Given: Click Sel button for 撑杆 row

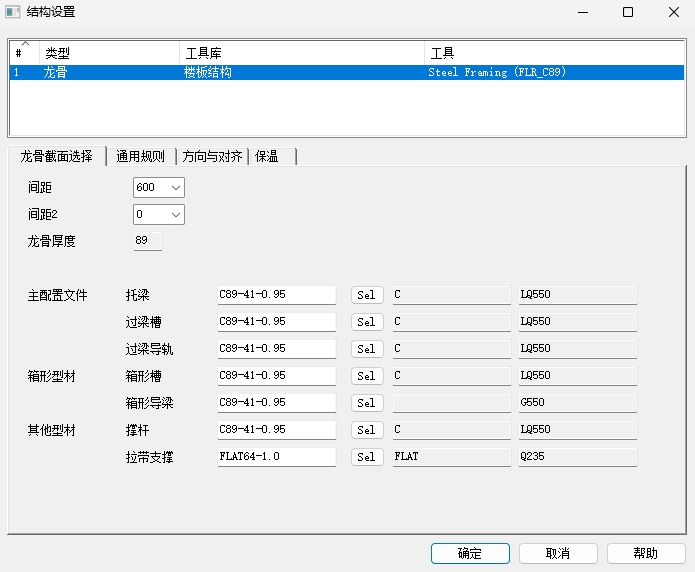Looking at the screenshot, I should [367, 430].
